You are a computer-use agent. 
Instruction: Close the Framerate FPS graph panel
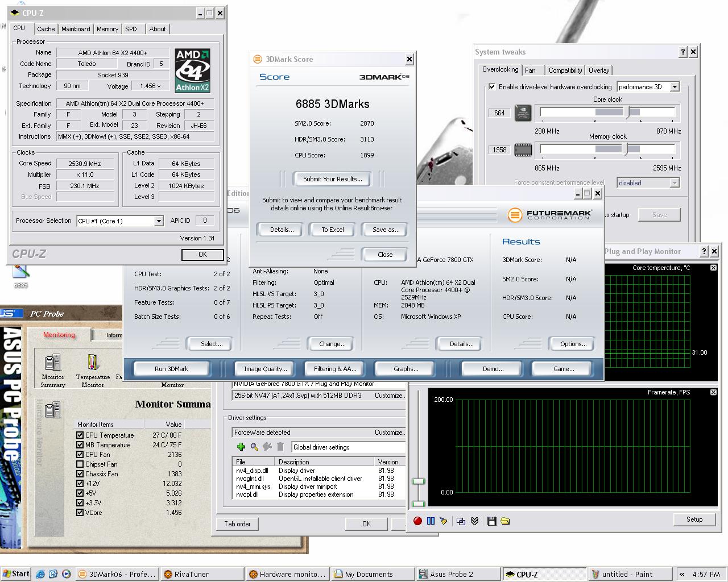[x=713, y=392]
